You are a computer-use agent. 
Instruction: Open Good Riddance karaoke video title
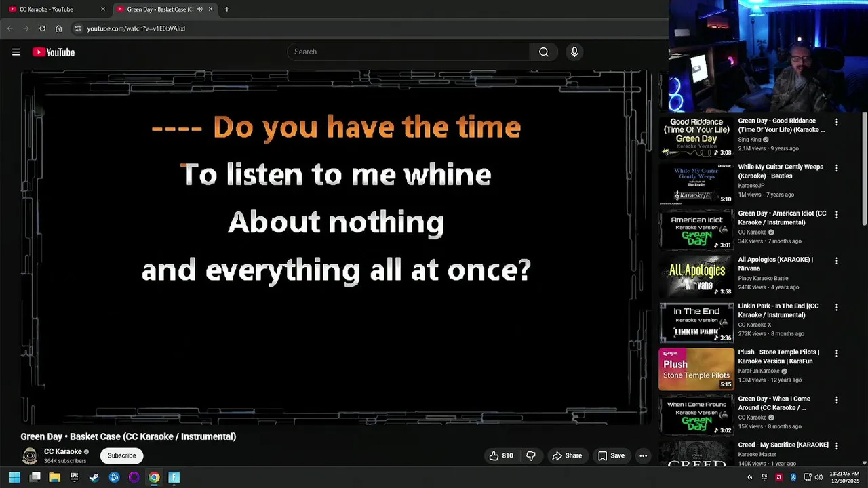(781, 125)
